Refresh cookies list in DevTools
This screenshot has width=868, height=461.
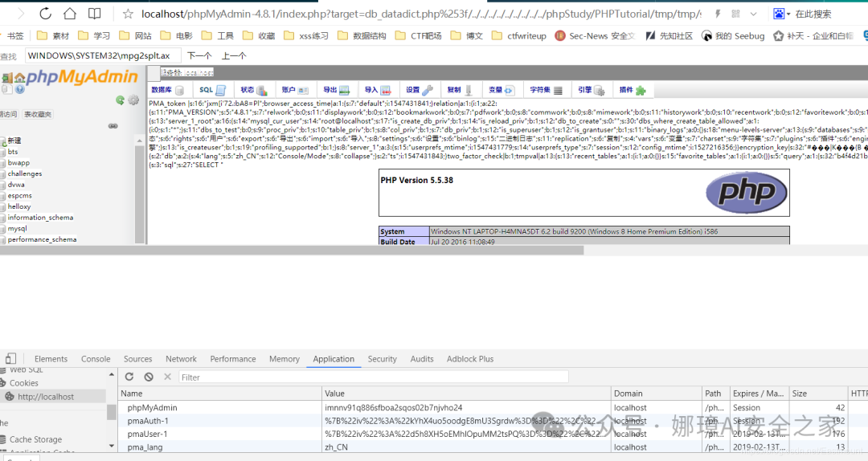coord(129,377)
